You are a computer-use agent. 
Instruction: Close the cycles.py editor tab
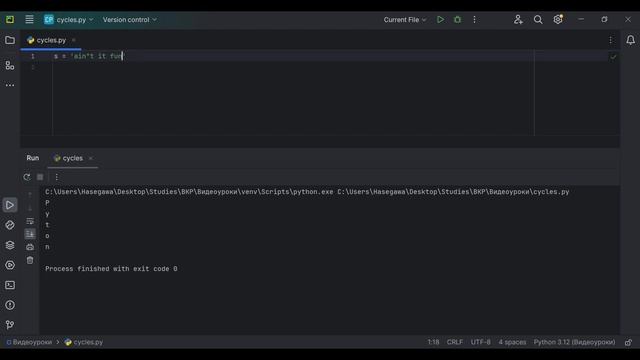coord(74,40)
